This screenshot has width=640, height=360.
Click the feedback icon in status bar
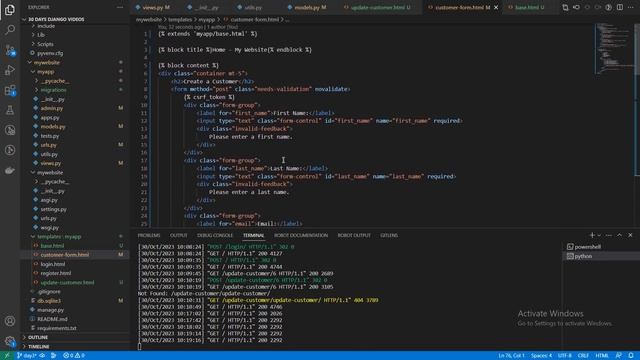(619, 356)
